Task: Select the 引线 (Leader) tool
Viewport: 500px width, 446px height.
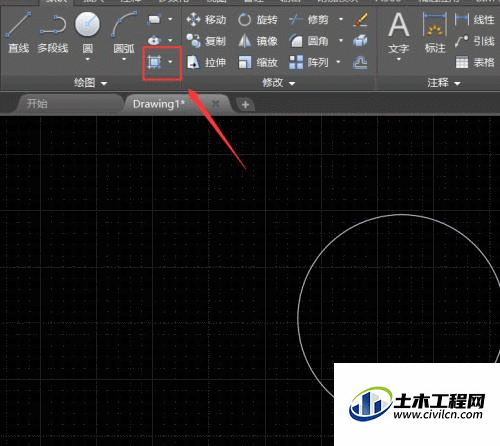Action: coord(474,41)
